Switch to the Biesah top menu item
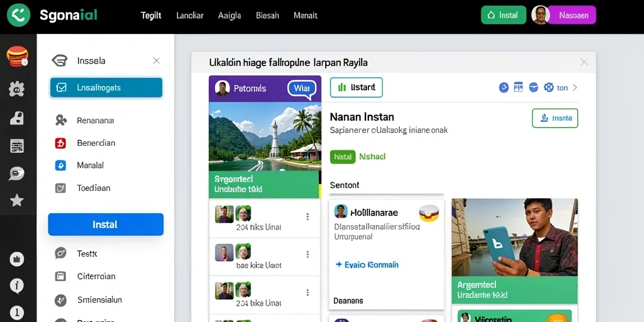Screen dimensions: 644x322 point(267,16)
